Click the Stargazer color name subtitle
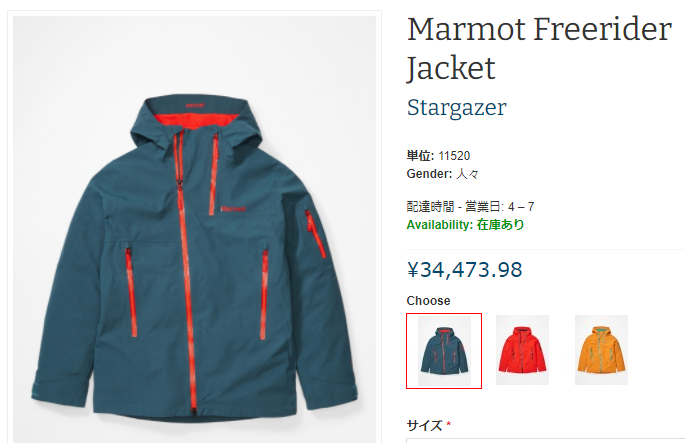The width and height of the screenshot is (685, 443). [457, 107]
